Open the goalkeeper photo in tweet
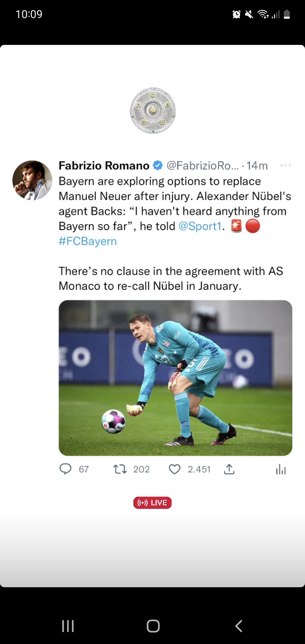 point(175,378)
